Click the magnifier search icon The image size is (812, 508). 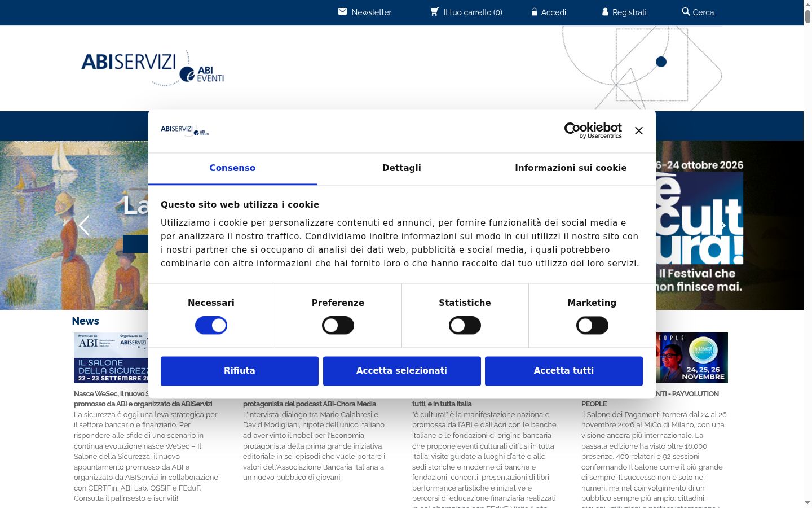[686, 11]
